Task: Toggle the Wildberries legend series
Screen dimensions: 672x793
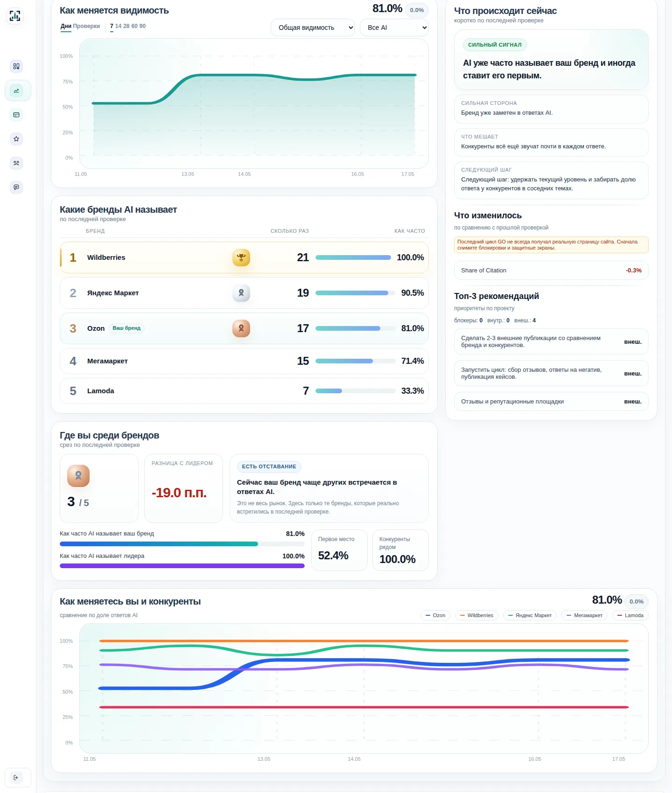Action: [x=476, y=615]
